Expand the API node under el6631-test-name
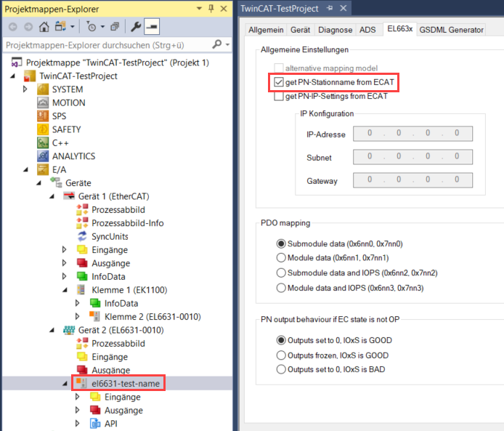This screenshot has width=504, height=431. click(x=78, y=423)
